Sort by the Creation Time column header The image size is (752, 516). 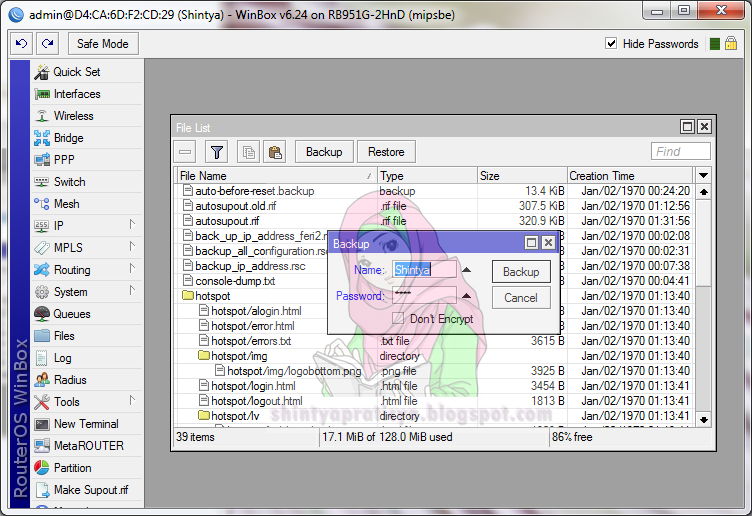pyautogui.click(x=630, y=176)
